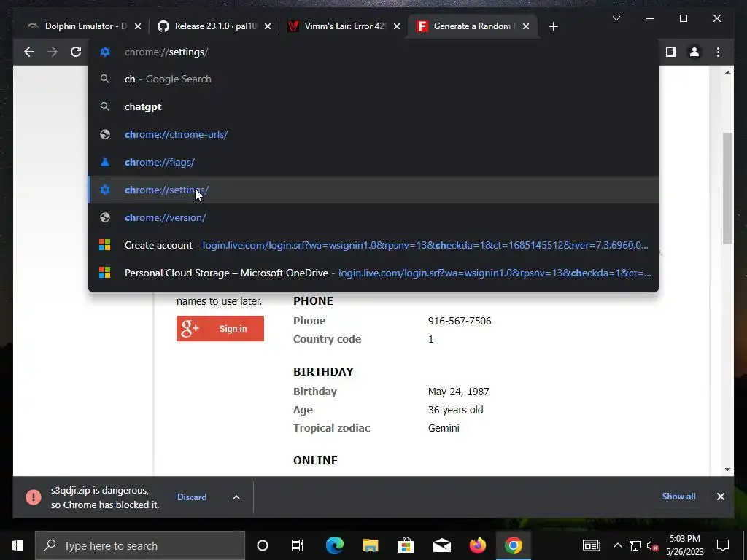The width and height of the screenshot is (747, 560).
Task: Launch Microsoft Edge from the taskbar
Action: pos(334,545)
